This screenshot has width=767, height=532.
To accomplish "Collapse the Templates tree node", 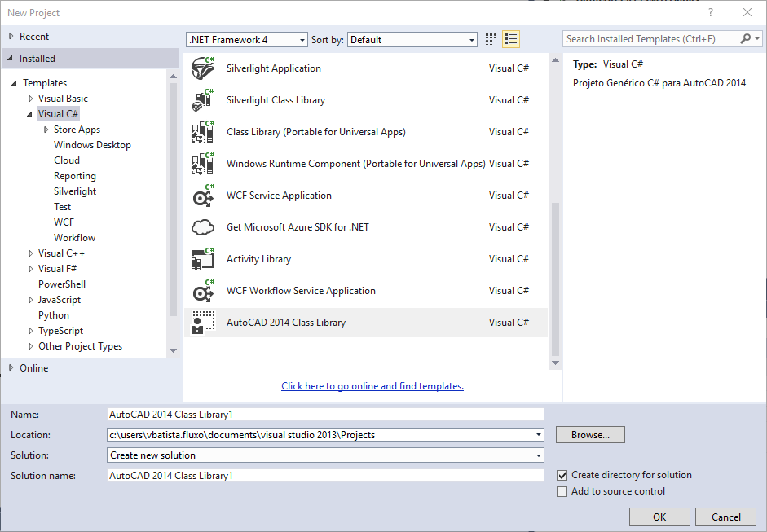I will [x=14, y=83].
